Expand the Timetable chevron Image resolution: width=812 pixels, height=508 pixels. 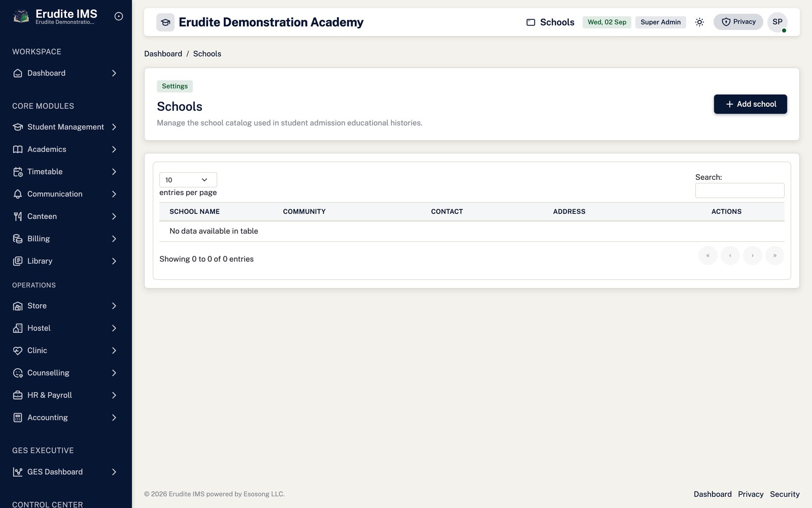(114, 172)
